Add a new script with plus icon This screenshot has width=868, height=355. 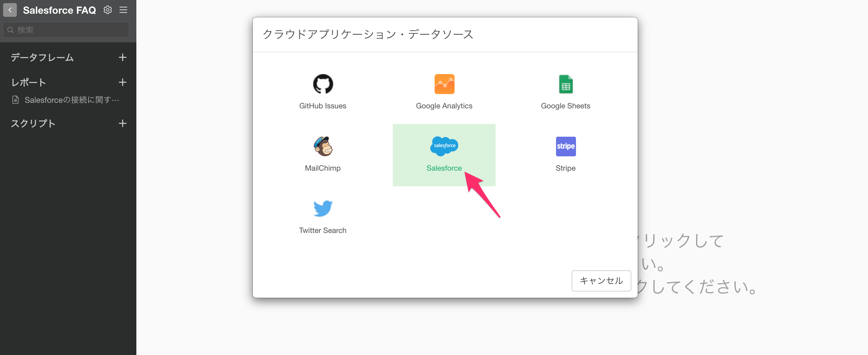pyautogui.click(x=123, y=123)
